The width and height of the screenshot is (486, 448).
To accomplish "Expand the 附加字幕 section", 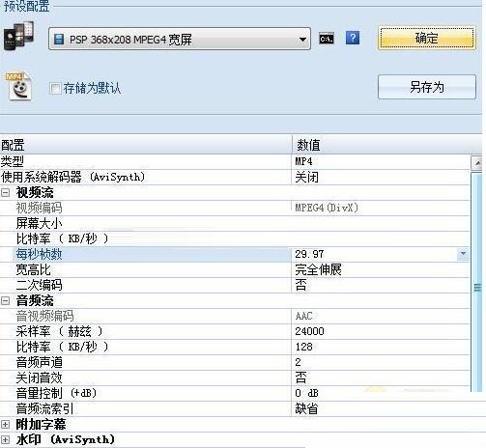I will click(x=6, y=425).
